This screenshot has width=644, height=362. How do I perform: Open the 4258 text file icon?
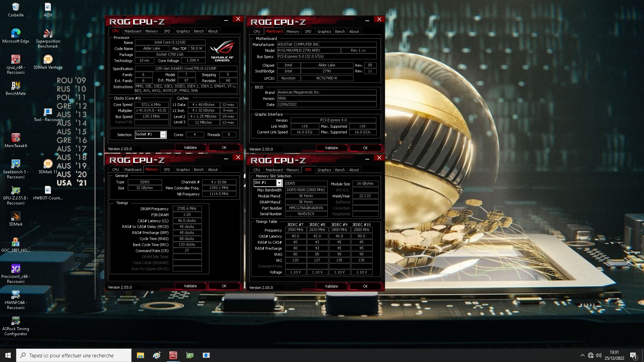(48, 10)
